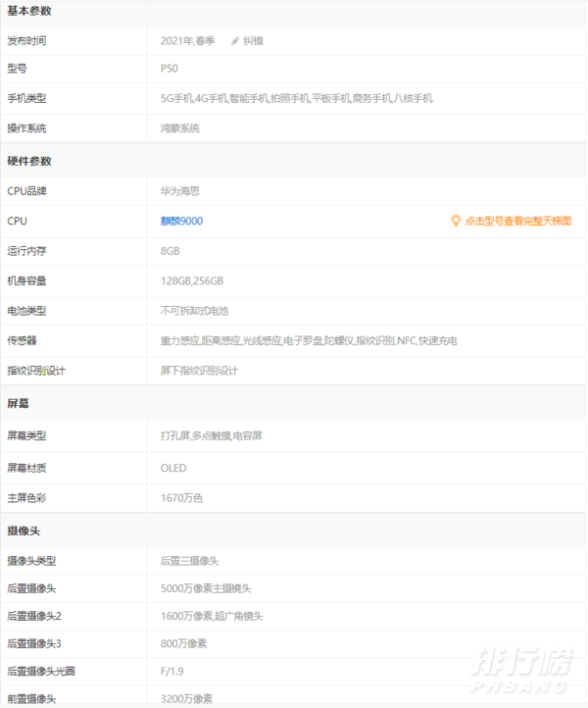Click the 手机类型 row label

pyautogui.click(x=26, y=98)
